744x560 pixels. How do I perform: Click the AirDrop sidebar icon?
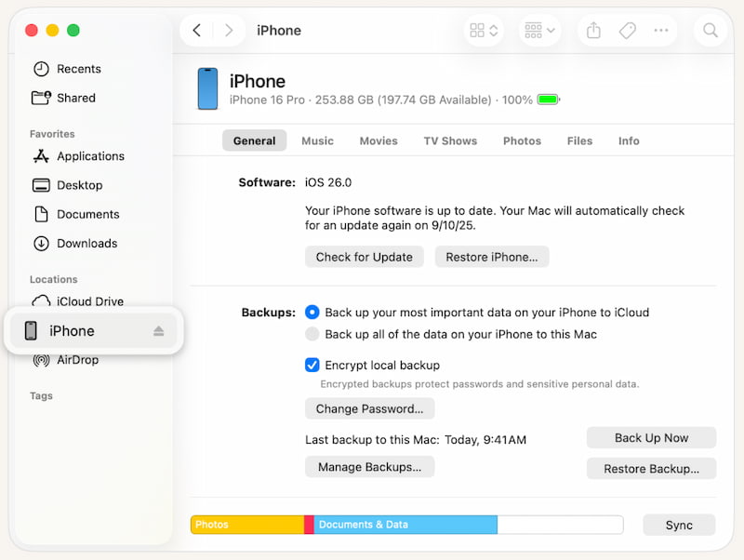click(41, 360)
